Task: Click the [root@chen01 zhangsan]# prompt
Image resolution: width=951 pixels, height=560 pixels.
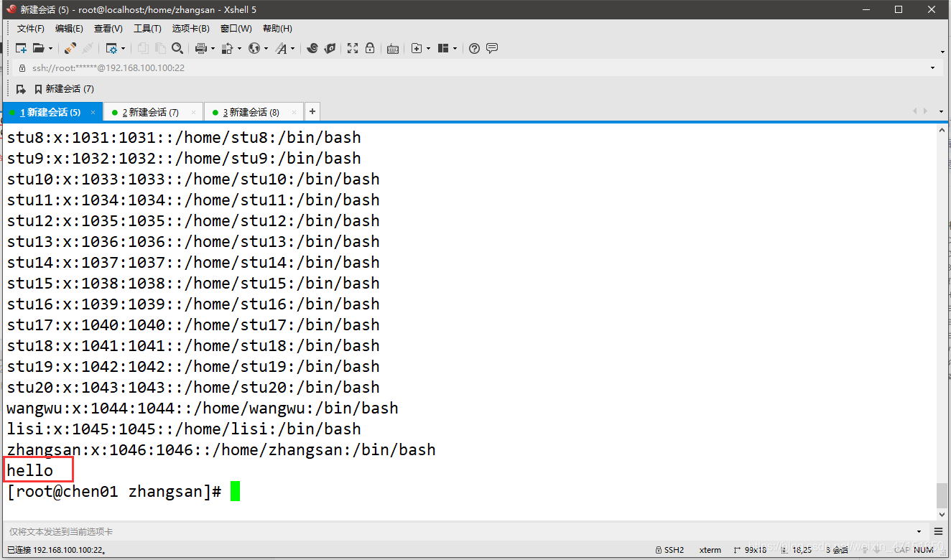Action: 114,492
